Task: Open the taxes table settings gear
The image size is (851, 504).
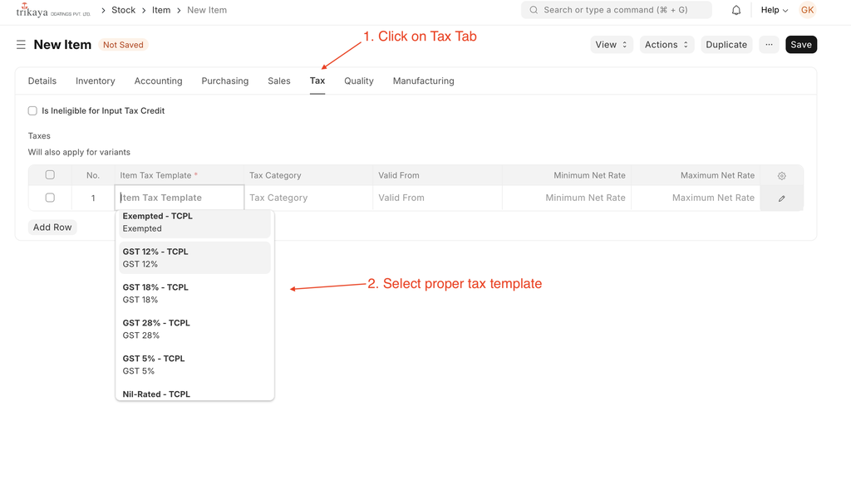Action: tap(781, 176)
